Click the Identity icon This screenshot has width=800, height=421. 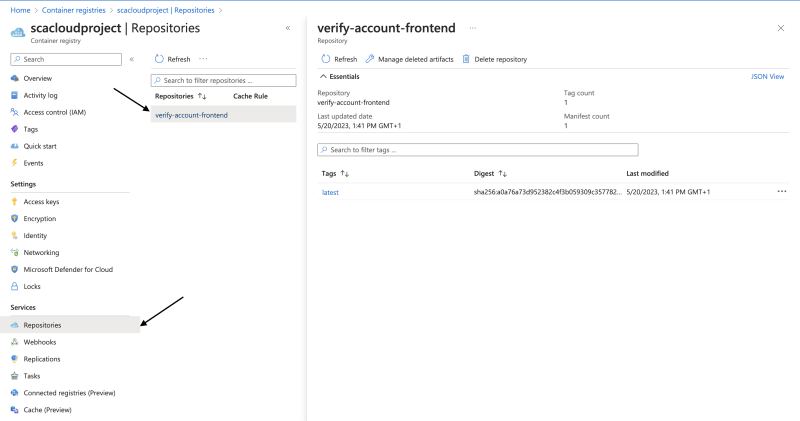14,235
